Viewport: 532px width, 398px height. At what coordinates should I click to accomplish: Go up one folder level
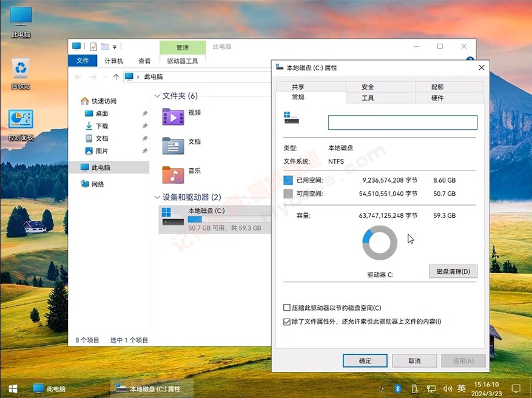[116, 77]
